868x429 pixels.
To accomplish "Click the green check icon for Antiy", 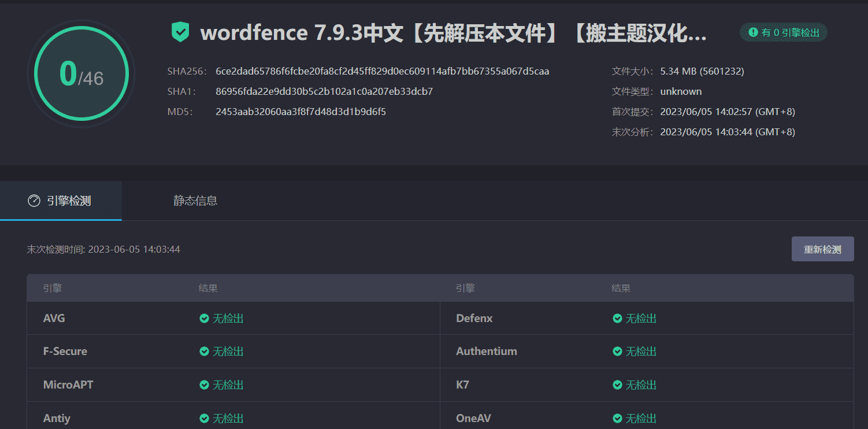I will 204,419.
